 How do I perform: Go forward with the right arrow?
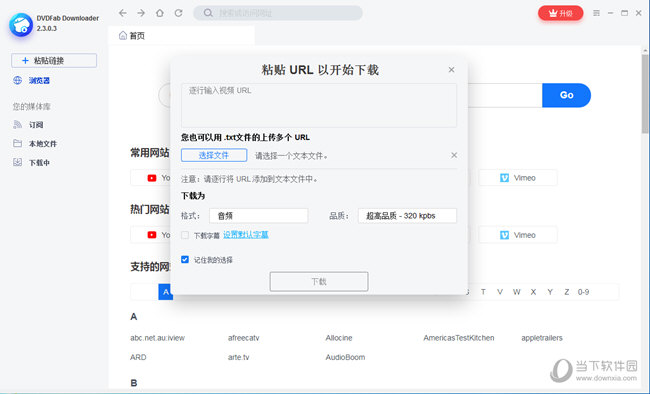point(141,13)
